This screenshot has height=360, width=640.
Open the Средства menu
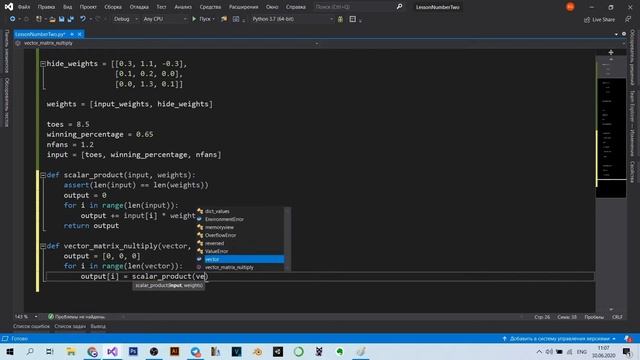(210, 7)
